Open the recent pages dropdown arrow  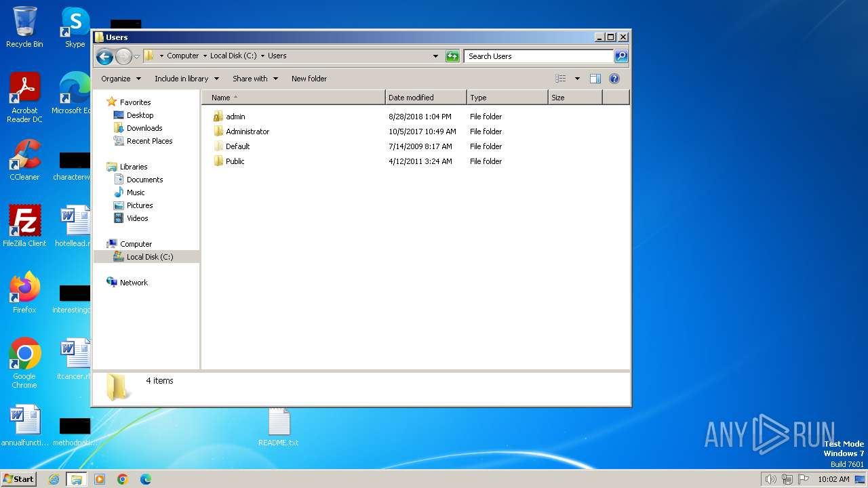click(x=136, y=56)
